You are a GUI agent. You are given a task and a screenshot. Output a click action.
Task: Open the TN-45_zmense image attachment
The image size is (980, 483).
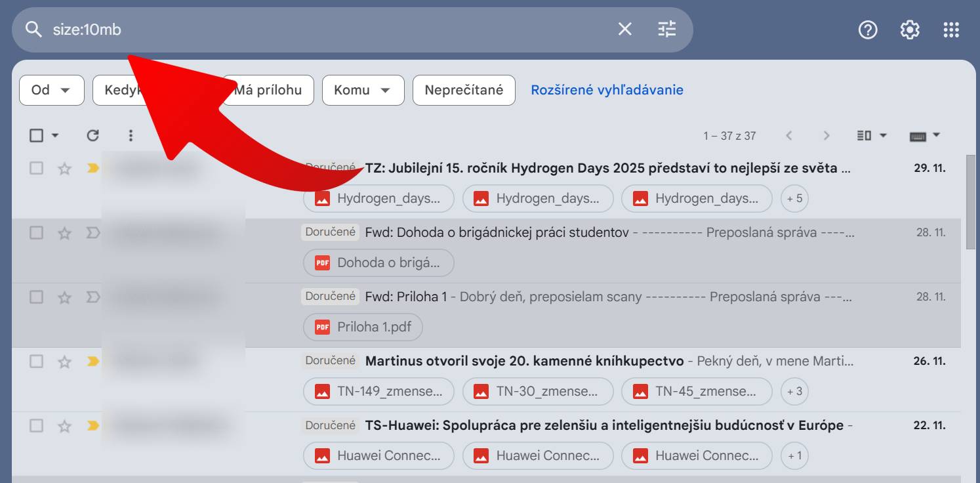coord(697,391)
